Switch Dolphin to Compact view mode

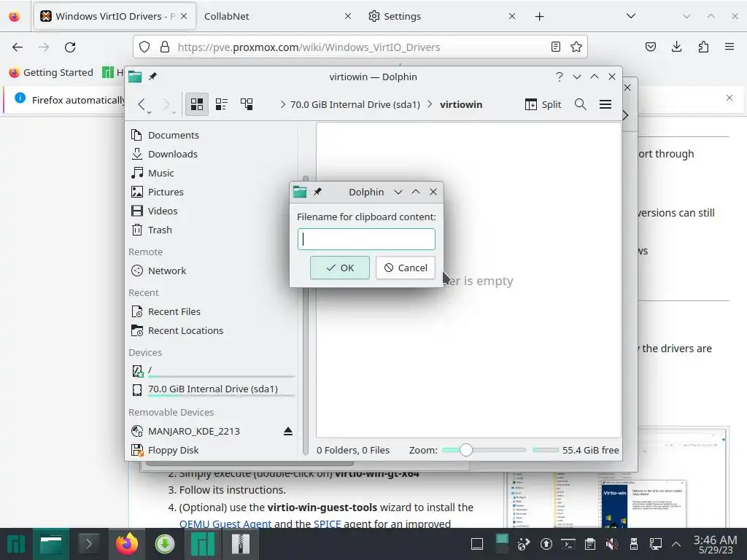point(222,104)
